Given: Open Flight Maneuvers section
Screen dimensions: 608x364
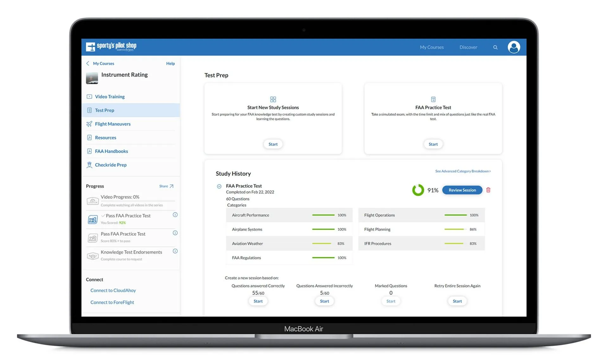Looking at the screenshot, I should pos(112,124).
